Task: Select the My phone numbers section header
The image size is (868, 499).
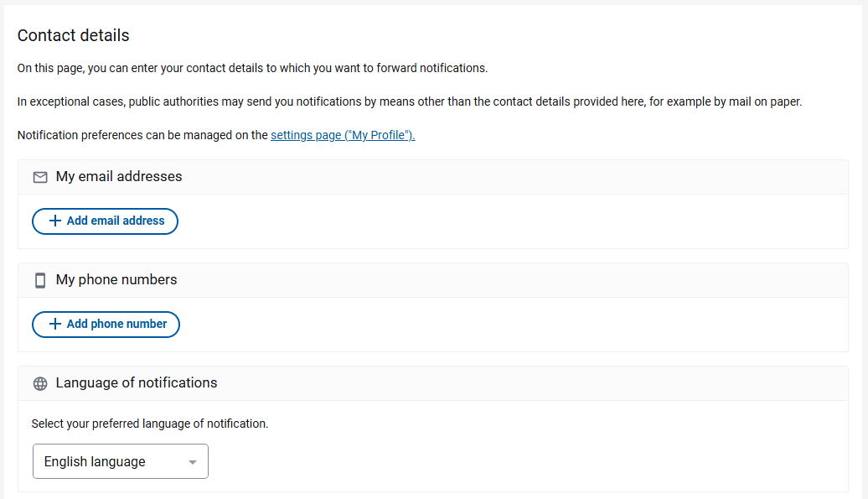Action: pyautogui.click(x=116, y=280)
